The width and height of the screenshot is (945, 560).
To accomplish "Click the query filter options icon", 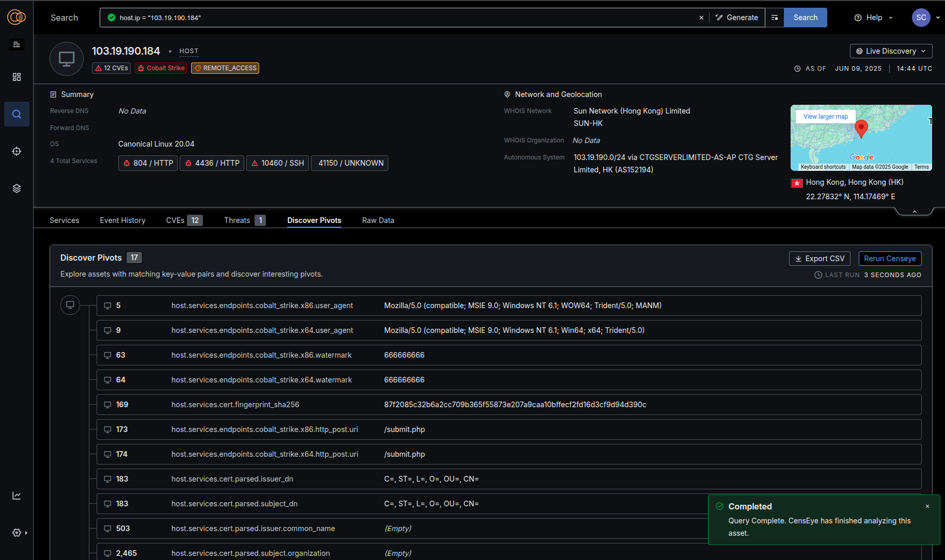I will [775, 18].
